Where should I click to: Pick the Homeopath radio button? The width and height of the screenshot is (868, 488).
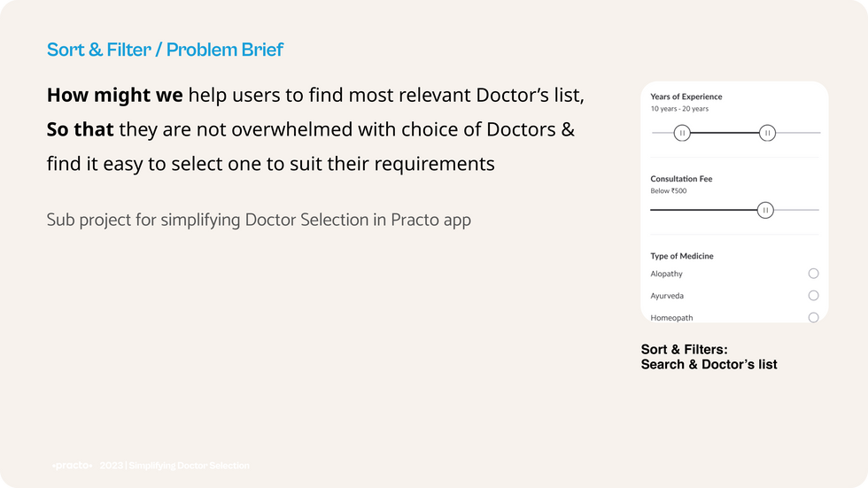click(813, 317)
